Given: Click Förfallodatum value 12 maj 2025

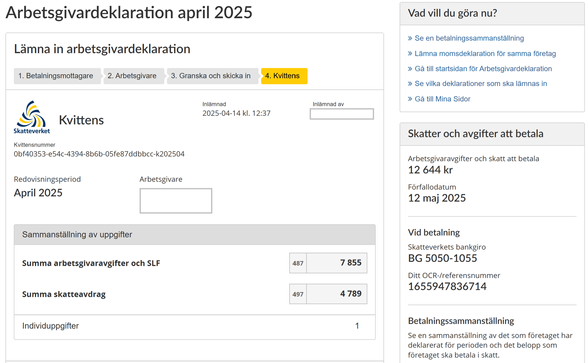Looking at the screenshot, I should click(437, 198).
